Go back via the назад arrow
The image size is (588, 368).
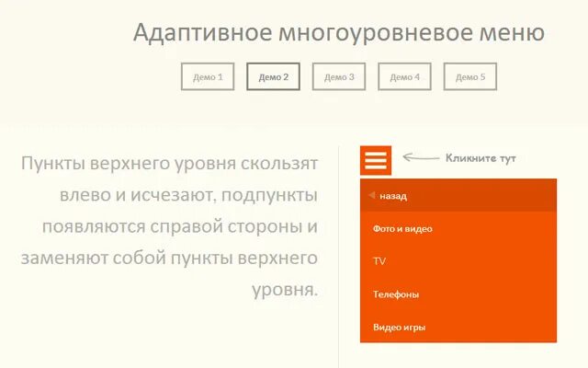pos(458,195)
